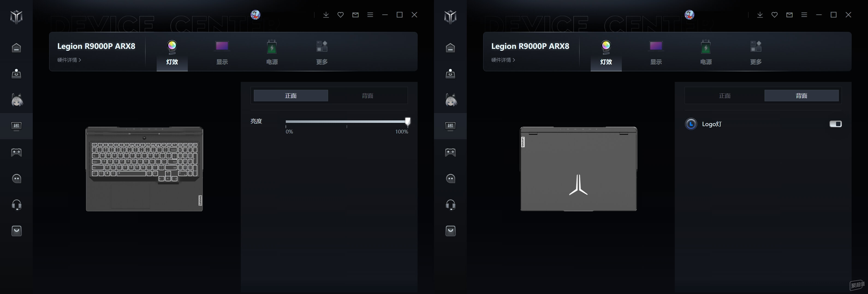Maximize the right window
The image size is (868, 294).
pyautogui.click(x=834, y=15)
